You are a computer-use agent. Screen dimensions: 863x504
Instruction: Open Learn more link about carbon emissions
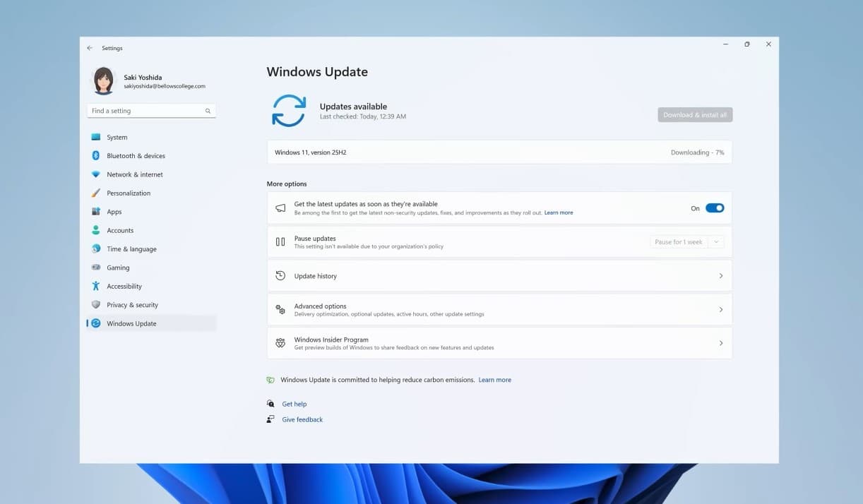(x=494, y=380)
